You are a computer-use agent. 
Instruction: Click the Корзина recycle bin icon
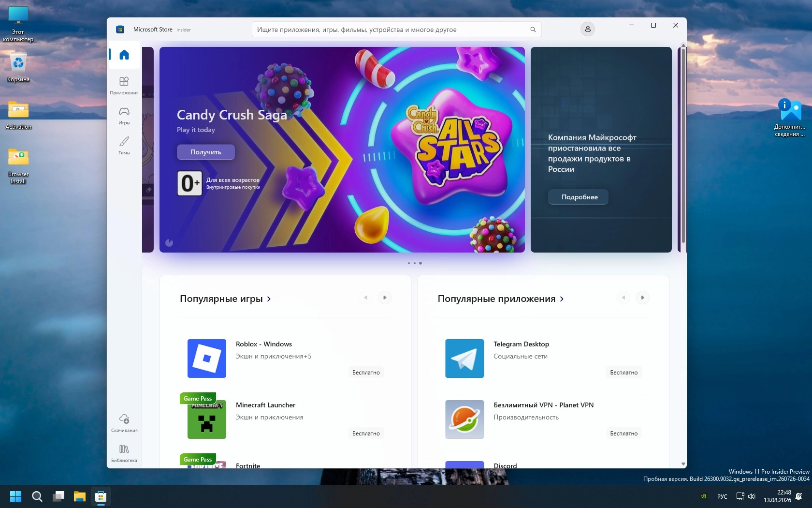click(18, 68)
